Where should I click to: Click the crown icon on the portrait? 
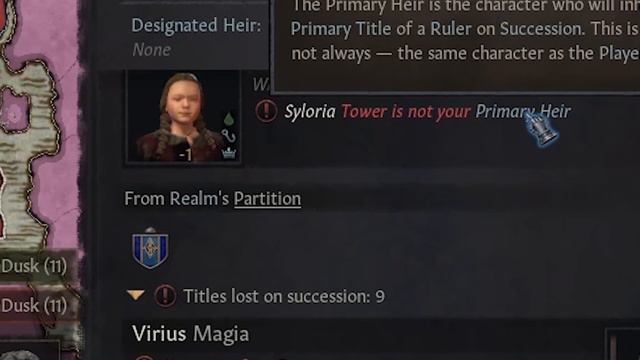pos(229,153)
